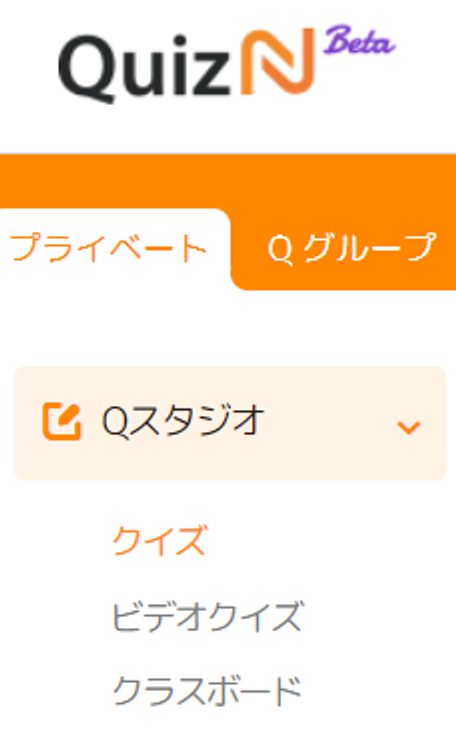Open クラスボード from the sidebar
Screen dimensions: 456x734
207,691
